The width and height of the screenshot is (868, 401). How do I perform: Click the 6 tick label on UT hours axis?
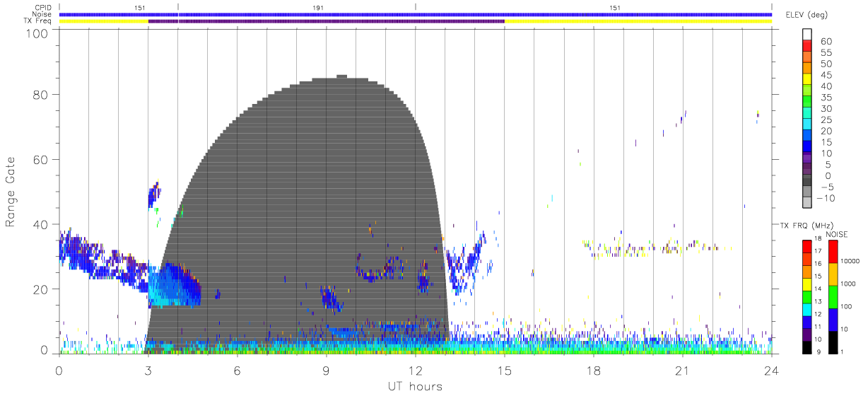coord(237,370)
